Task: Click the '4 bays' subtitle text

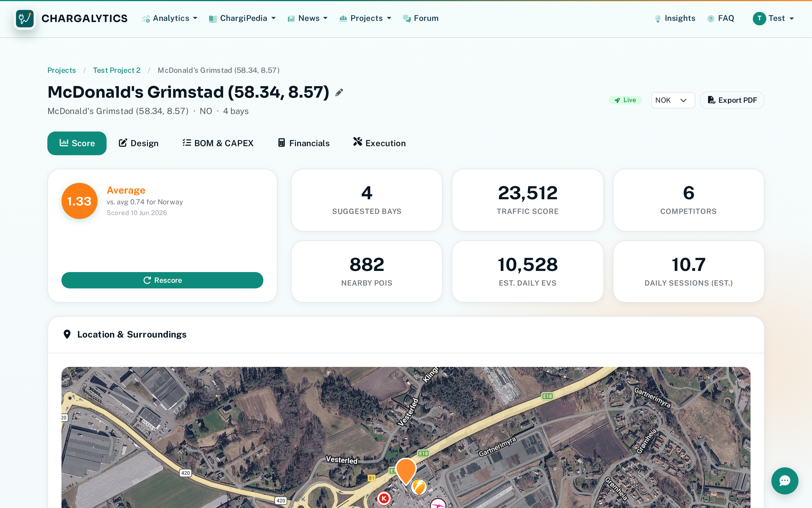Action: 236,111
